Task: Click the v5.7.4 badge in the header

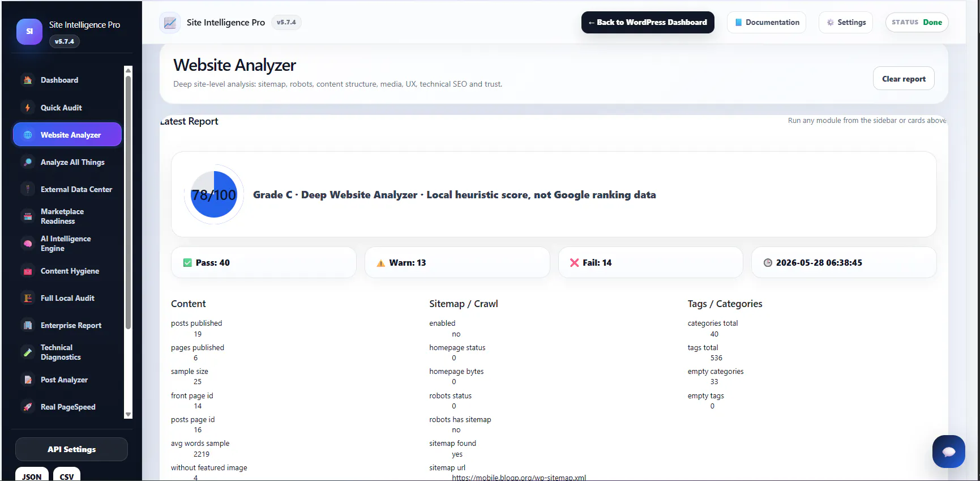Action: click(286, 23)
